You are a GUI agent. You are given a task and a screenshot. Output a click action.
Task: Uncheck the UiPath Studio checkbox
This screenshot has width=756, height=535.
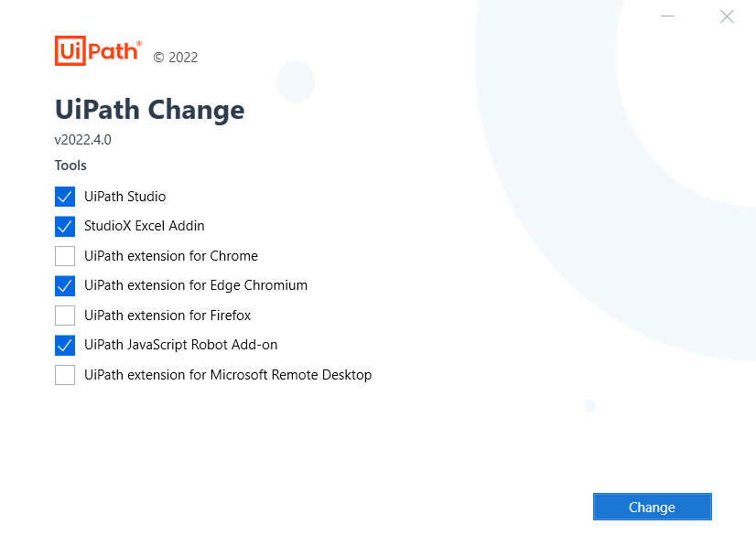click(x=65, y=197)
